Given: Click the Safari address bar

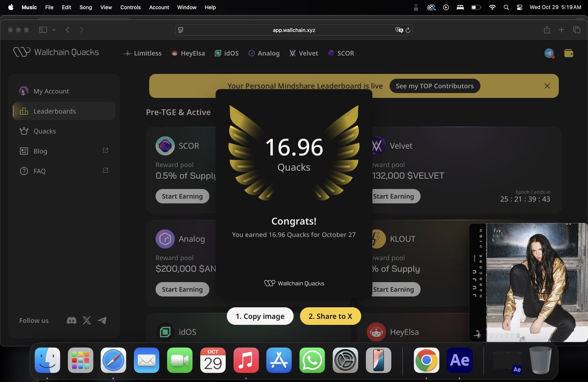Looking at the screenshot, I should (x=294, y=30).
